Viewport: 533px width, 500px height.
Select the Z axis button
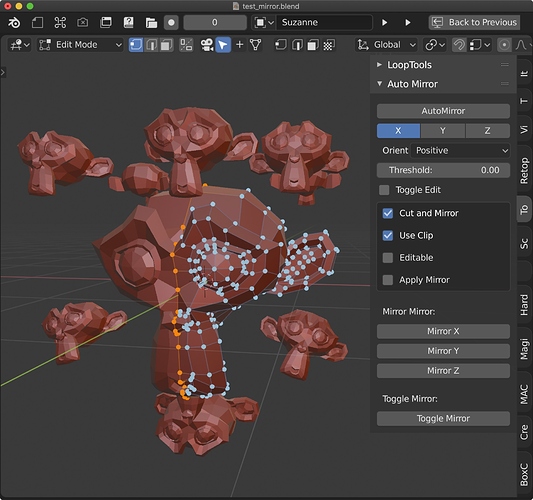(487, 131)
